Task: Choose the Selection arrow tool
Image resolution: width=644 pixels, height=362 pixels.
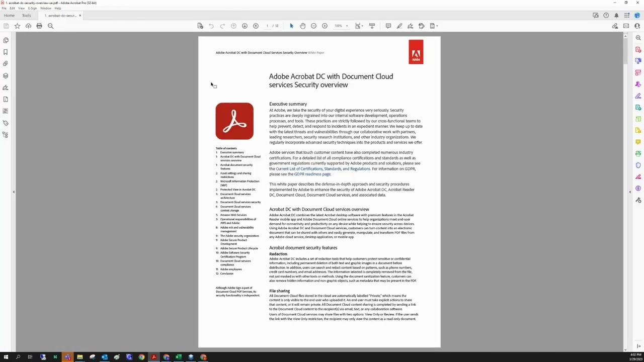Action: 291,26
